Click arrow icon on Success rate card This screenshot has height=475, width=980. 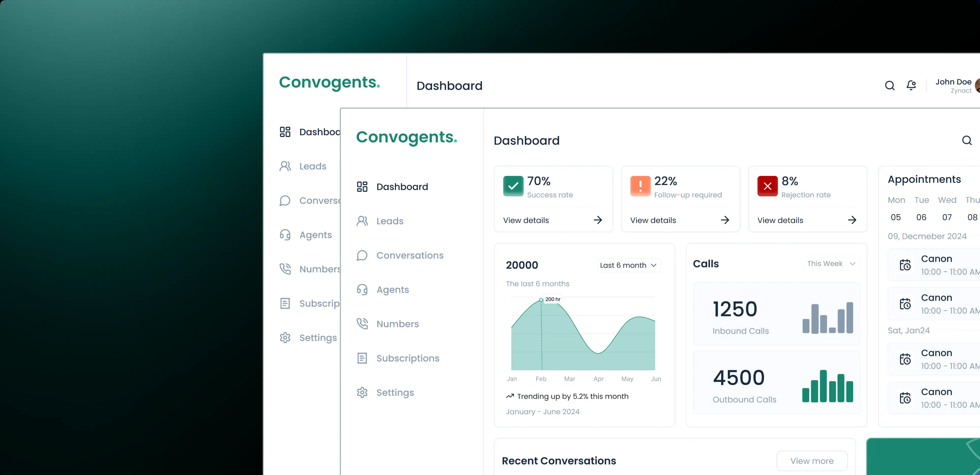(598, 220)
